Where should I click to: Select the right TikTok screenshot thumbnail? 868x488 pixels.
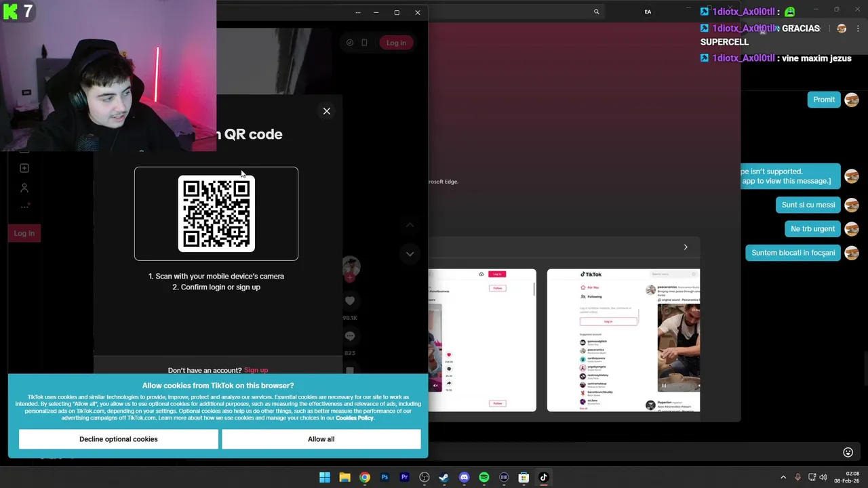pyautogui.click(x=623, y=340)
